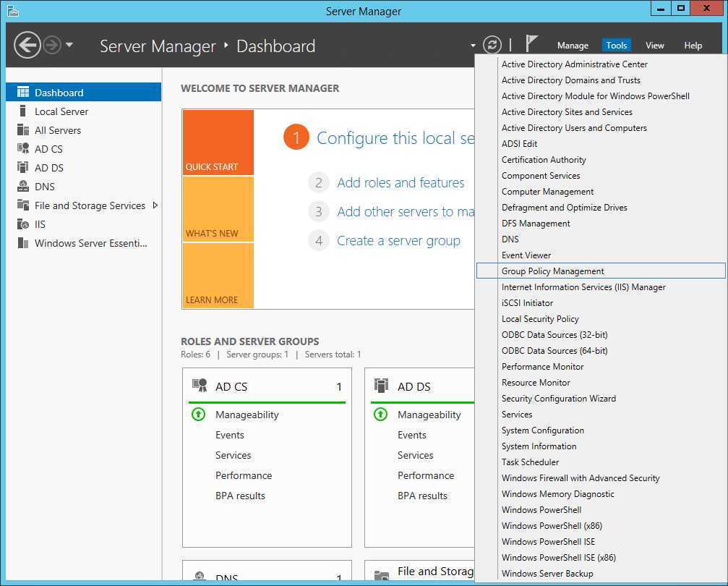Screen dimensions: 728x586
Task: Select the DNS sidebar icon
Action: (x=22, y=187)
